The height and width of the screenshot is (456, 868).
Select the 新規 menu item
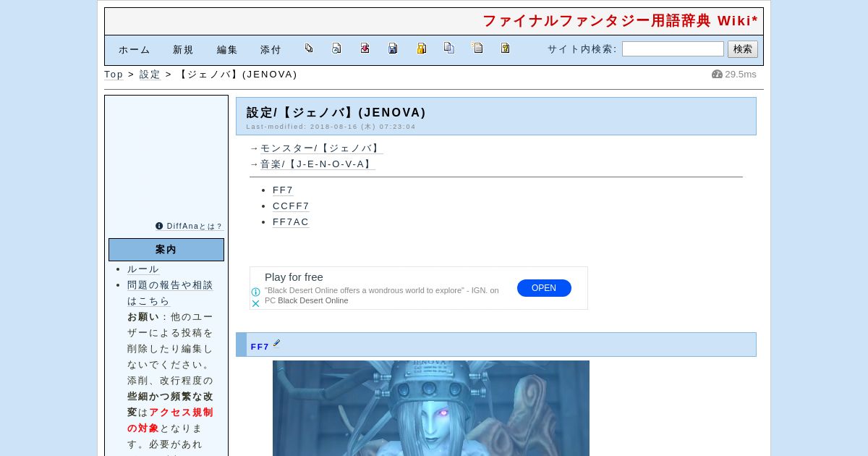coord(183,50)
